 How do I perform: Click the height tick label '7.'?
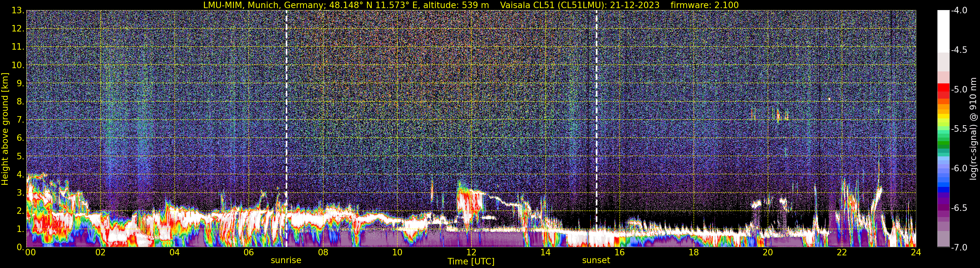[20, 120]
